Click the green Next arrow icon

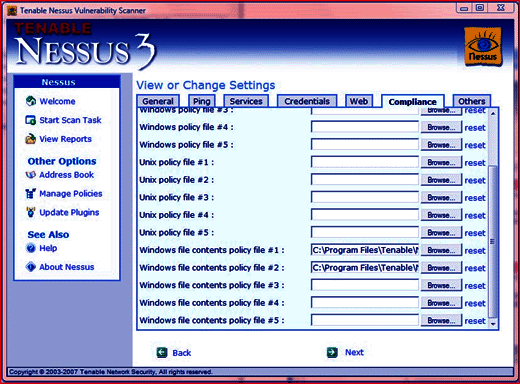tap(332, 352)
